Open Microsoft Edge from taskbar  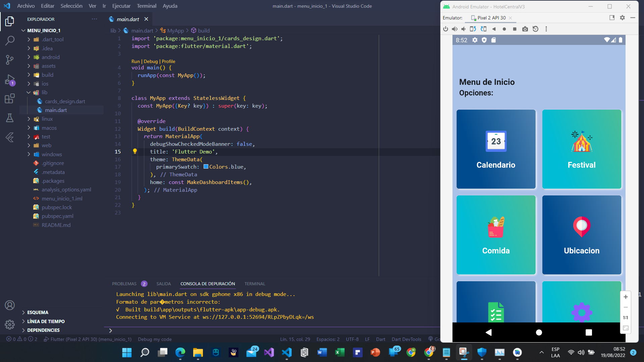[180, 352]
